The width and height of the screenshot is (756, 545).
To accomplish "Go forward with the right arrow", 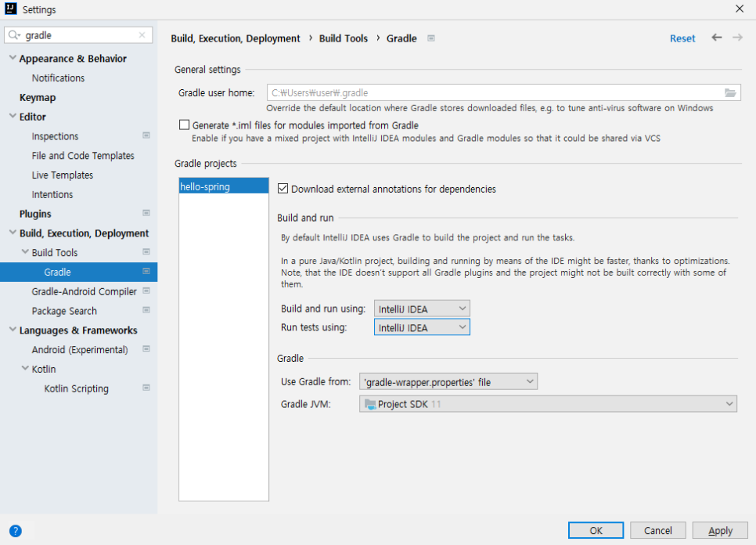I will [x=737, y=38].
